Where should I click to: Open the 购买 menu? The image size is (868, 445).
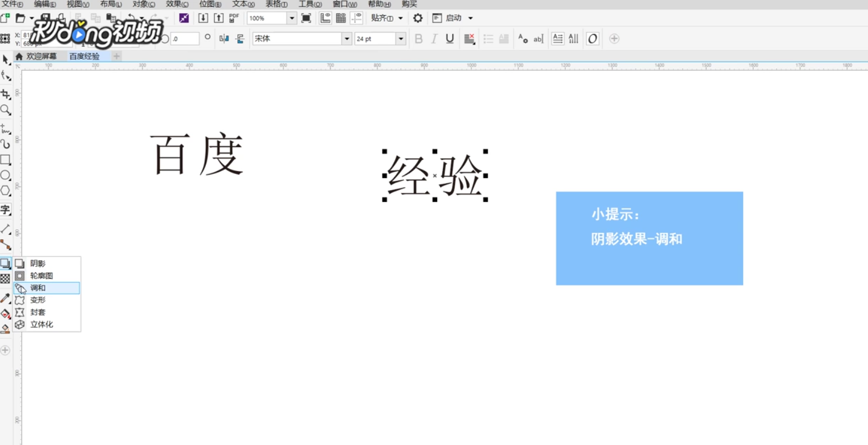(x=409, y=4)
